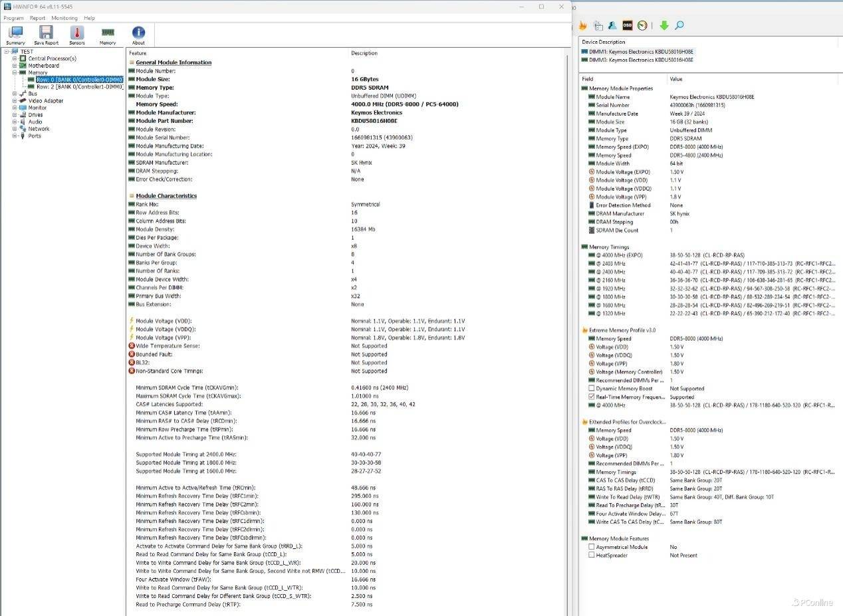Click the Ports plug tree icon
Screen dimensions: 843x616
[x=23, y=136]
